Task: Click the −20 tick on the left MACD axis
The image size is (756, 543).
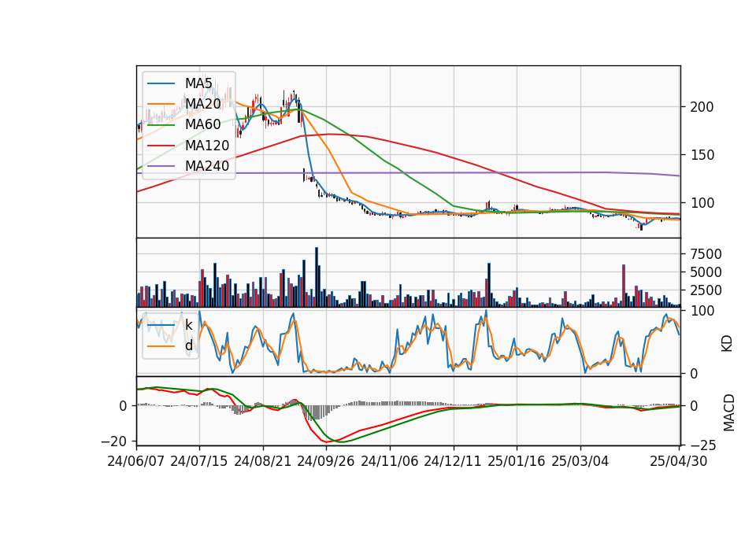Action: click(x=113, y=441)
